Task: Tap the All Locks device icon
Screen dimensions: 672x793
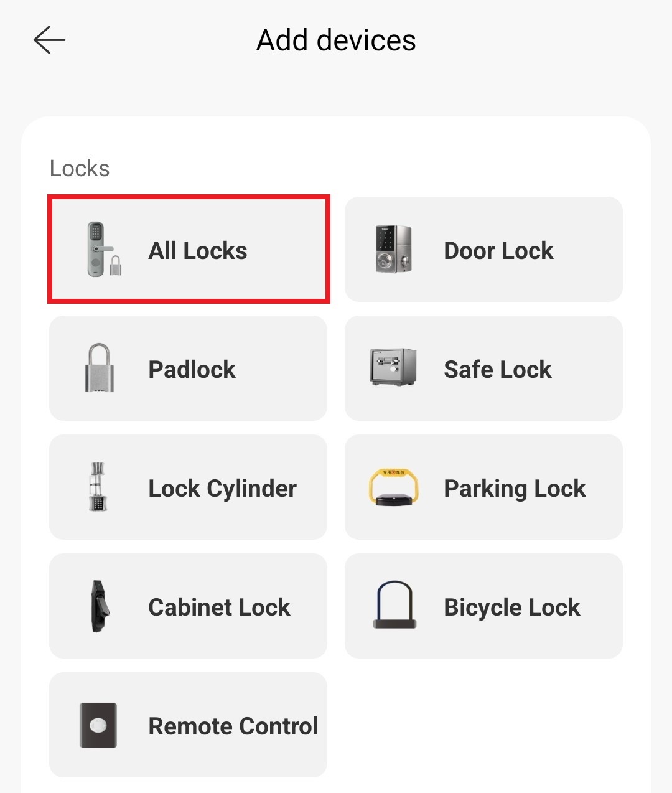Action: pyautogui.click(x=104, y=250)
